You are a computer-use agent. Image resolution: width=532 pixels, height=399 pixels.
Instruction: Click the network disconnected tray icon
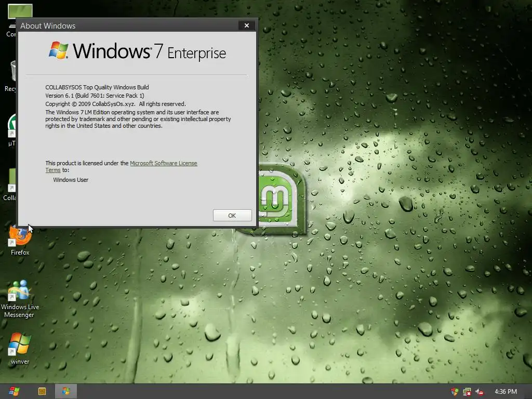[467, 392]
